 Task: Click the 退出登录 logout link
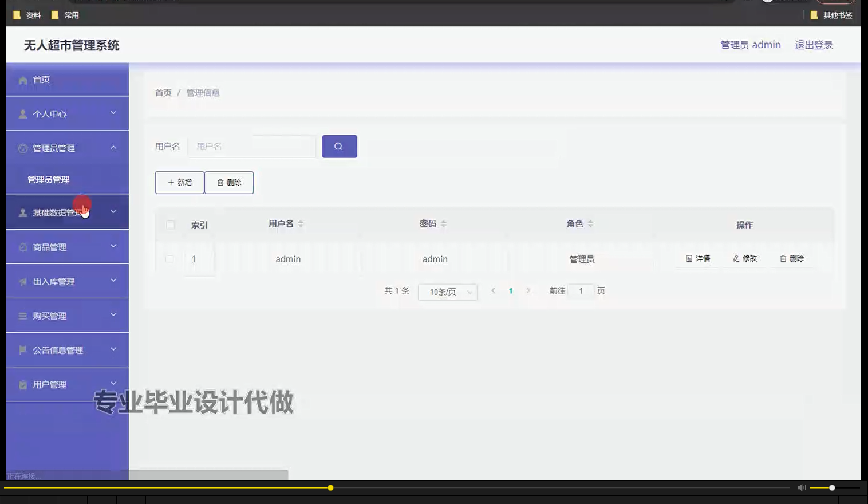point(814,45)
